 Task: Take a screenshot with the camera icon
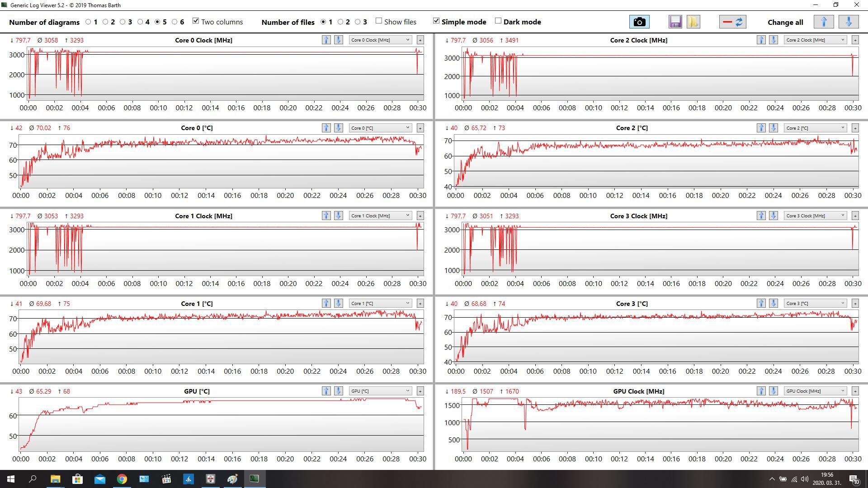639,22
